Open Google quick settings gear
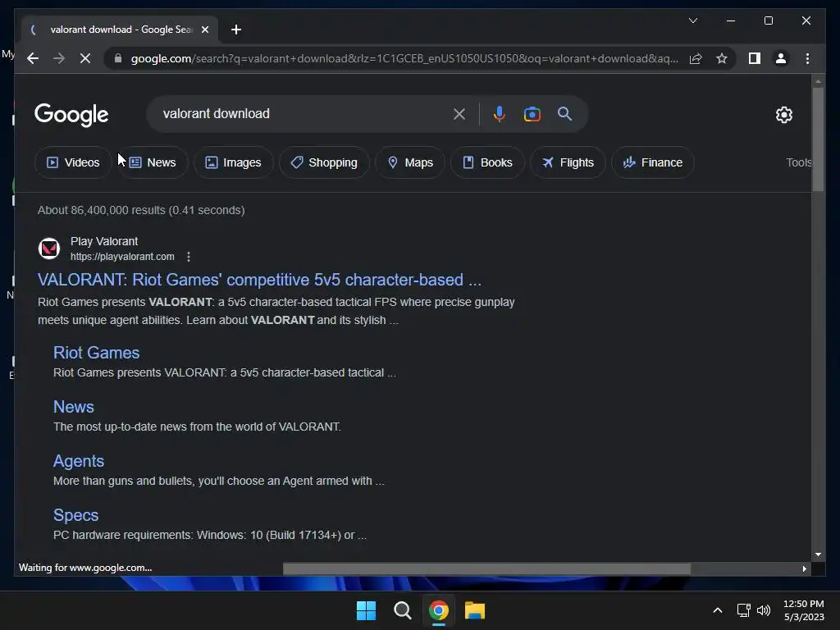The image size is (840, 630). point(783,114)
